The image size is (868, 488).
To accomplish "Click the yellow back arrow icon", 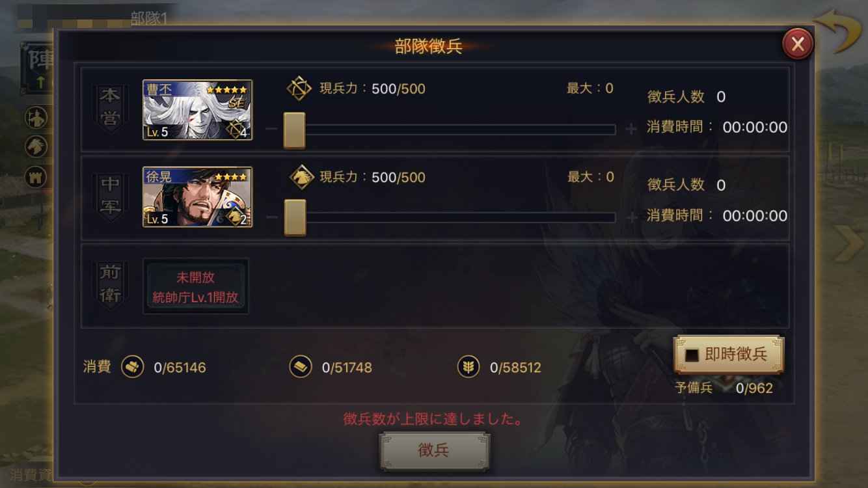I will 838,30.
